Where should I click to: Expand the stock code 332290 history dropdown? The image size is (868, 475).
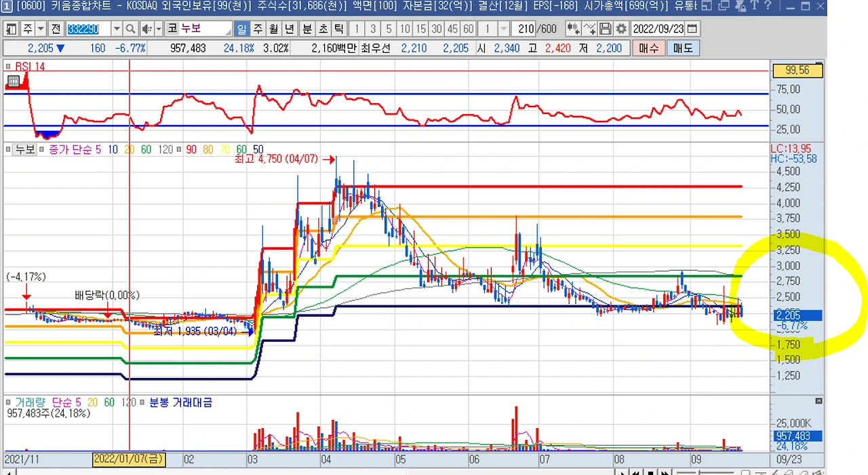coord(117,29)
